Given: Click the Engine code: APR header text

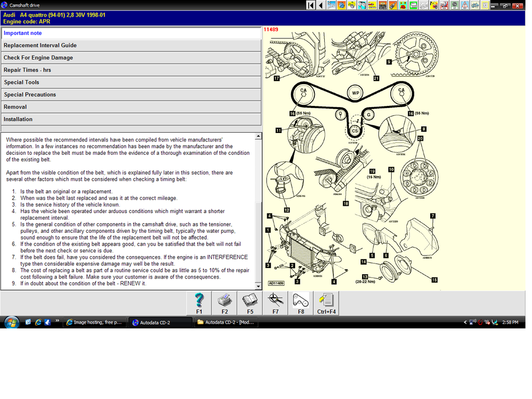Looking at the screenshot, I should [x=27, y=21].
